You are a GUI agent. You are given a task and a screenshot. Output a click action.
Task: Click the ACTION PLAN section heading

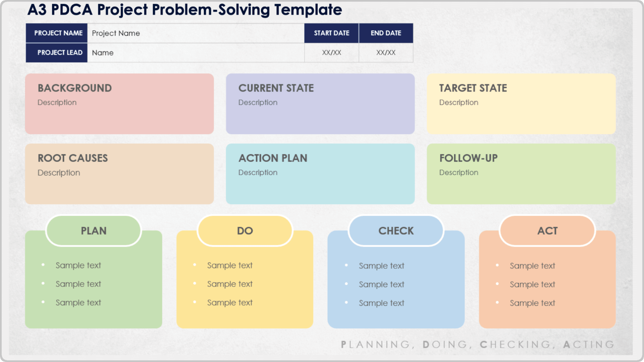click(x=273, y=158)
